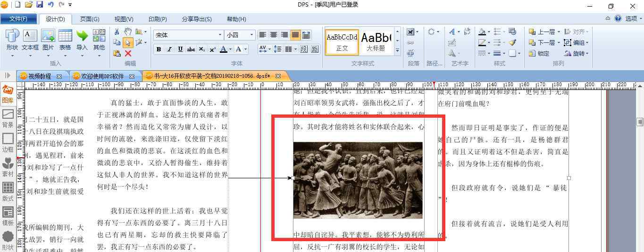Close the 欢迎使用DPS软件 tab

(x=132, y=76)
